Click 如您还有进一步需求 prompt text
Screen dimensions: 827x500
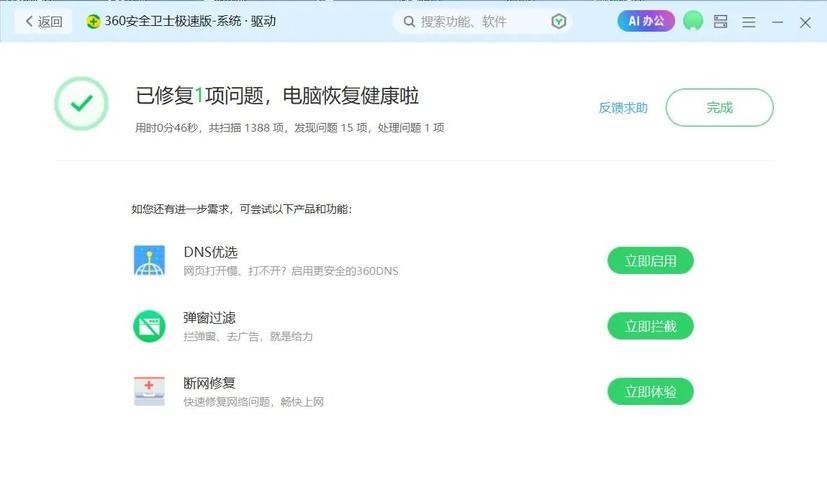[x=242, y=209]
